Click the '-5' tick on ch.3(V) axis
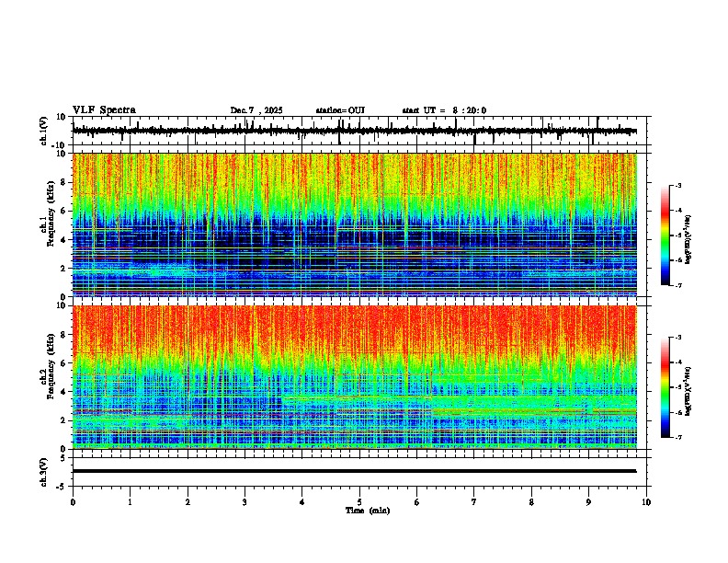This screenshot has height=563, width=728. (62, 487)
